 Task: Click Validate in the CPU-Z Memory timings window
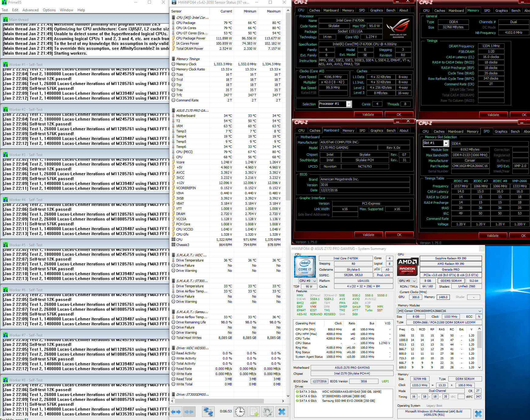pos(493,115)
